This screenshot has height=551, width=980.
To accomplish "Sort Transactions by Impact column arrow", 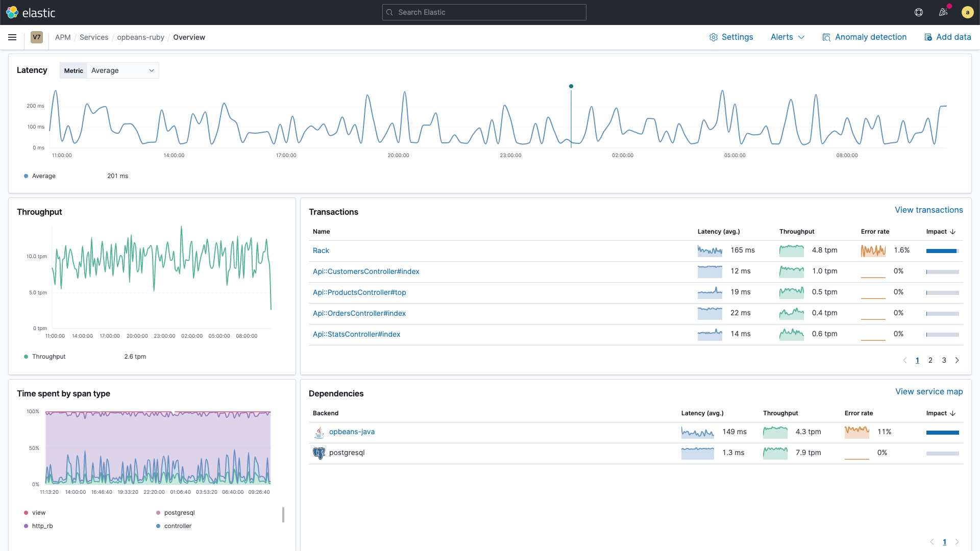I will tap(953, 232).
